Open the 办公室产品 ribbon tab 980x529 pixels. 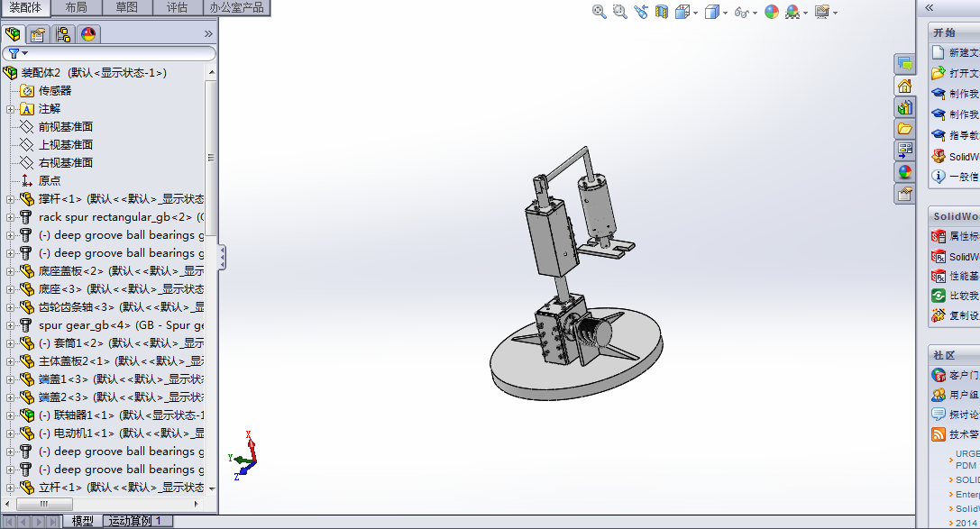pos(237,7)
